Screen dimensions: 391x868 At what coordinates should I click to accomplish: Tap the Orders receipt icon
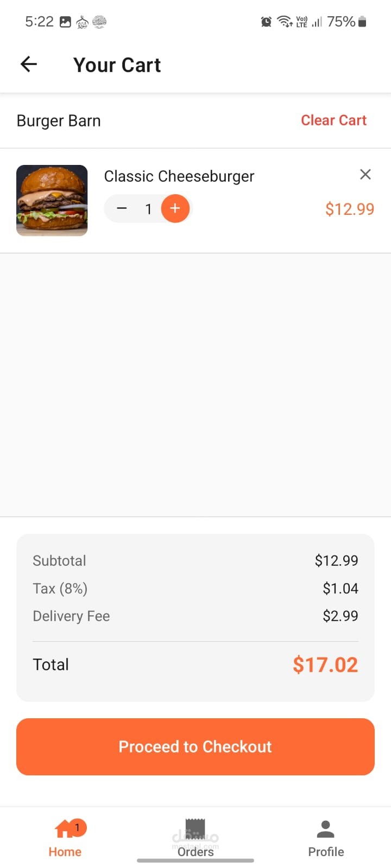(195, 828)
